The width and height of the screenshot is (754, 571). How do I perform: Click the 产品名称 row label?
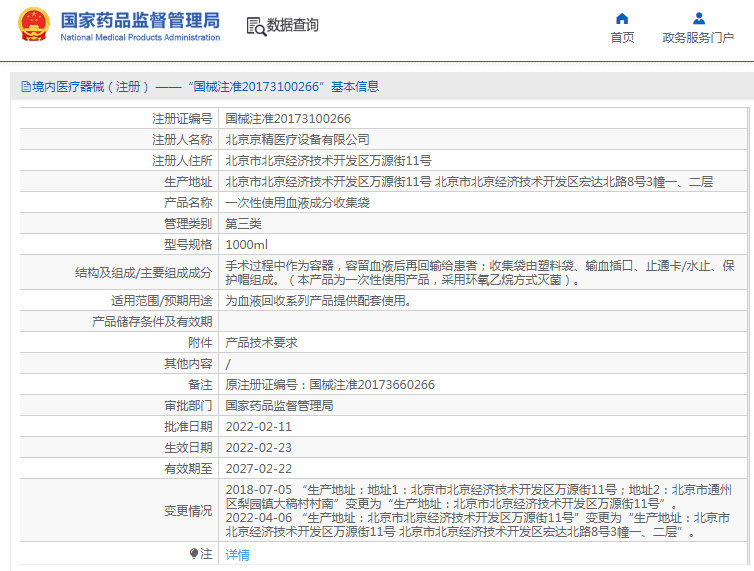[188, 203]
